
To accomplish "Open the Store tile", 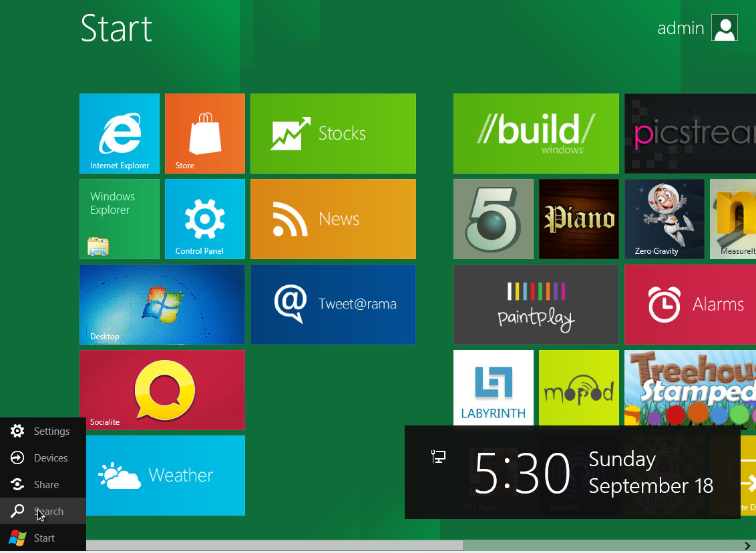I will point(205,134).
